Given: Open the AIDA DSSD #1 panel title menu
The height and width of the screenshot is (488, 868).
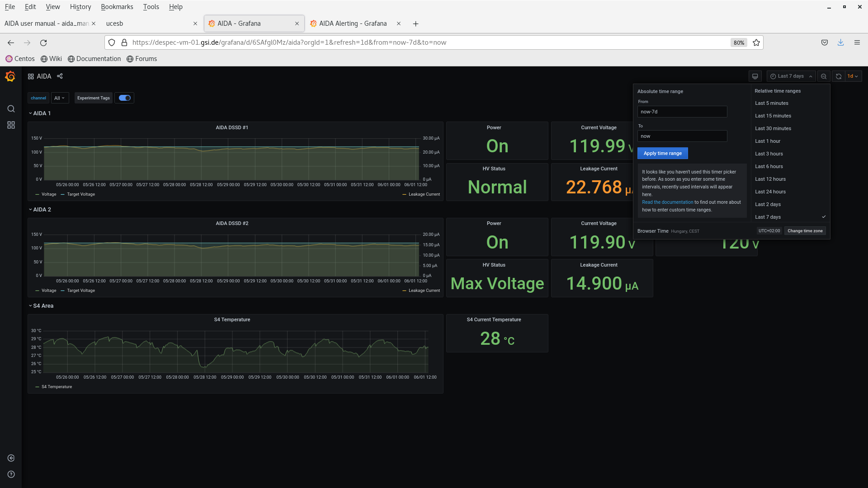Looking at the screenshot, I should pyautogui.click(x=232, y=127).
